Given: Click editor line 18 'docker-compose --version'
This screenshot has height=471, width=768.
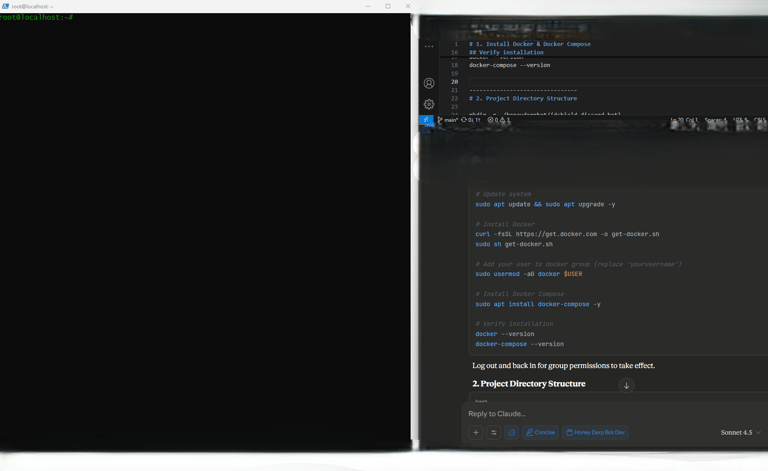Looking at the screenshot, I should [x=509, y=65].
